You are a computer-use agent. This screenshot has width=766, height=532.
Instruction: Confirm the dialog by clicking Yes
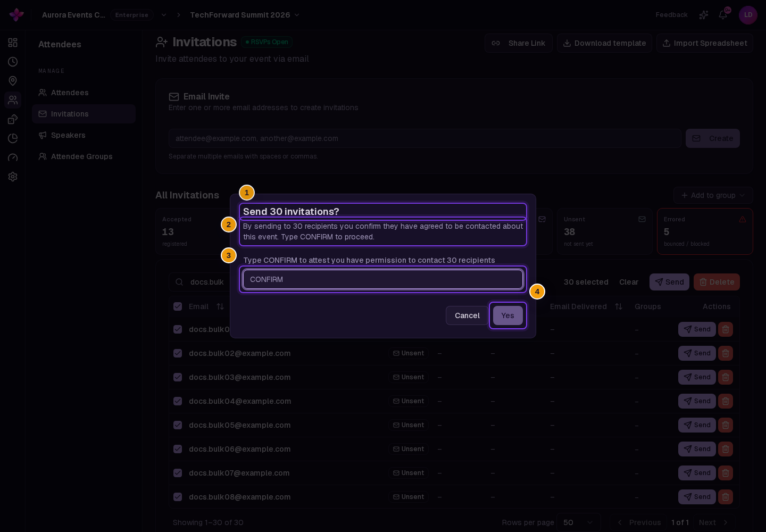508,315
